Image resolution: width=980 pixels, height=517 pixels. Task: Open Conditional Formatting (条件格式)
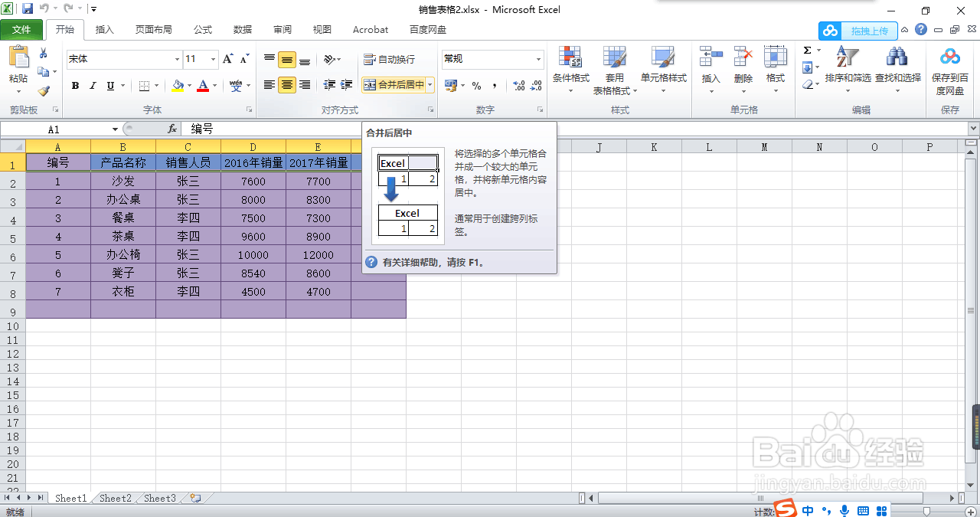[x=570, y=70]
